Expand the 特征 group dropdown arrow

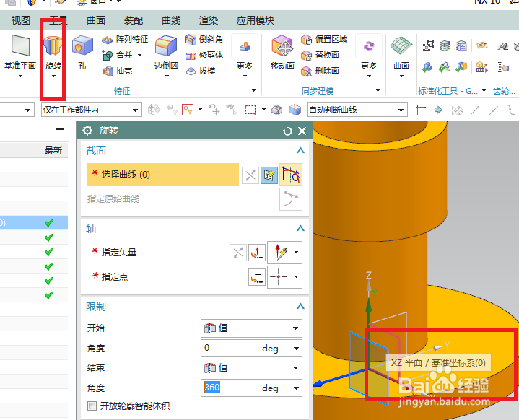tap(253, 90)
